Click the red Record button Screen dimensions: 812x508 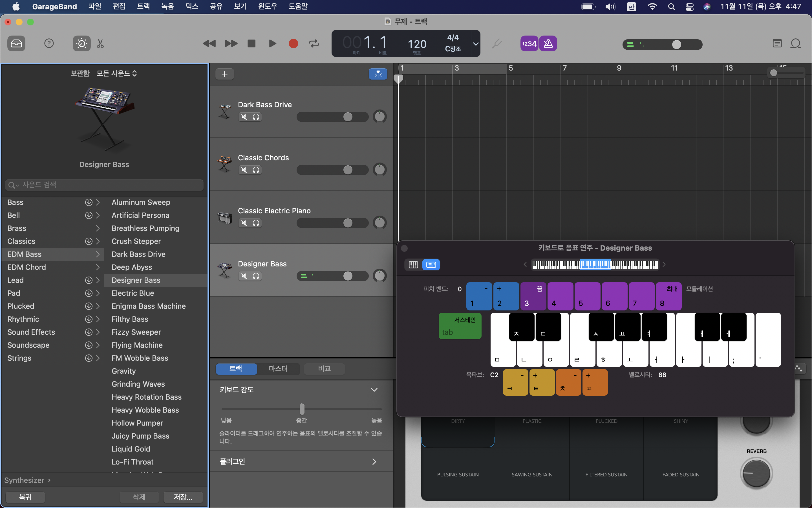click(x=293, y=43)
